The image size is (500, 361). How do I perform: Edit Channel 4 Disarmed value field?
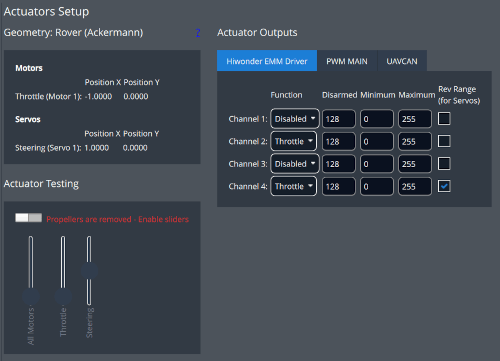338,186
